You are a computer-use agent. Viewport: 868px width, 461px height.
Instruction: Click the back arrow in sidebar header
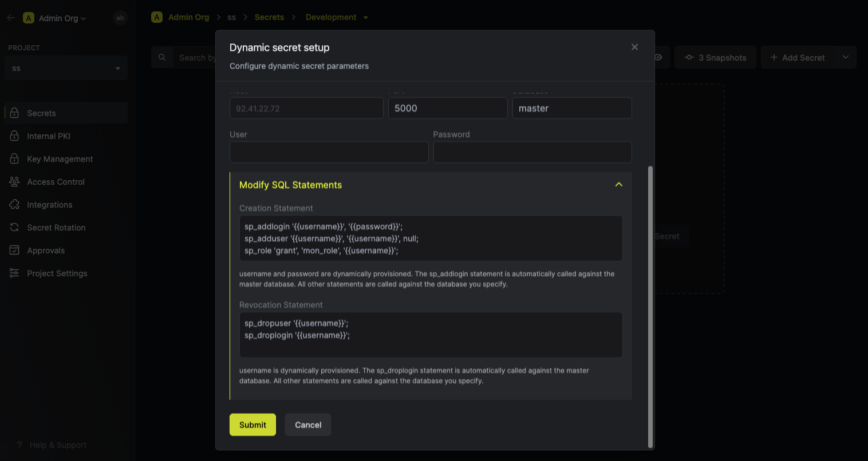(11, 18)
